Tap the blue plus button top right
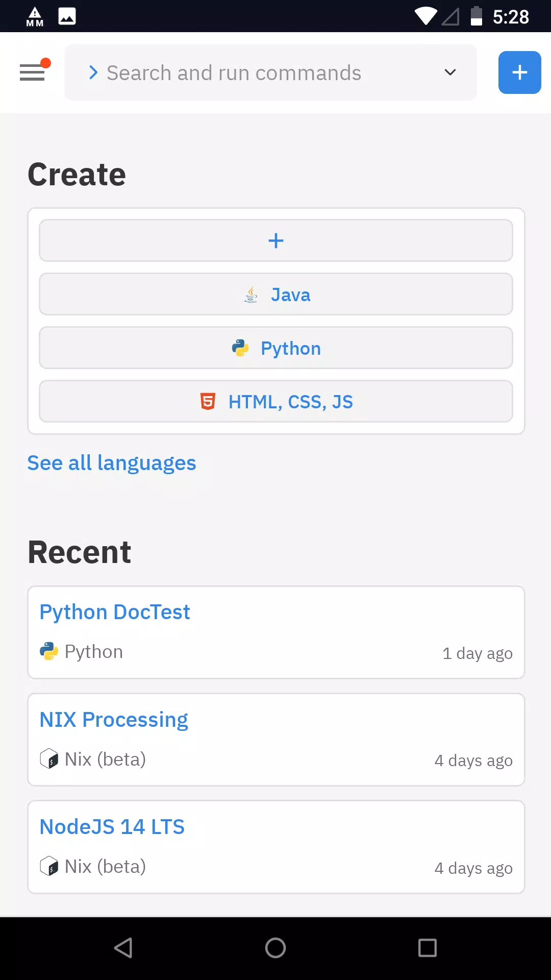Screen dimensions: 551x980 (519, 72)
